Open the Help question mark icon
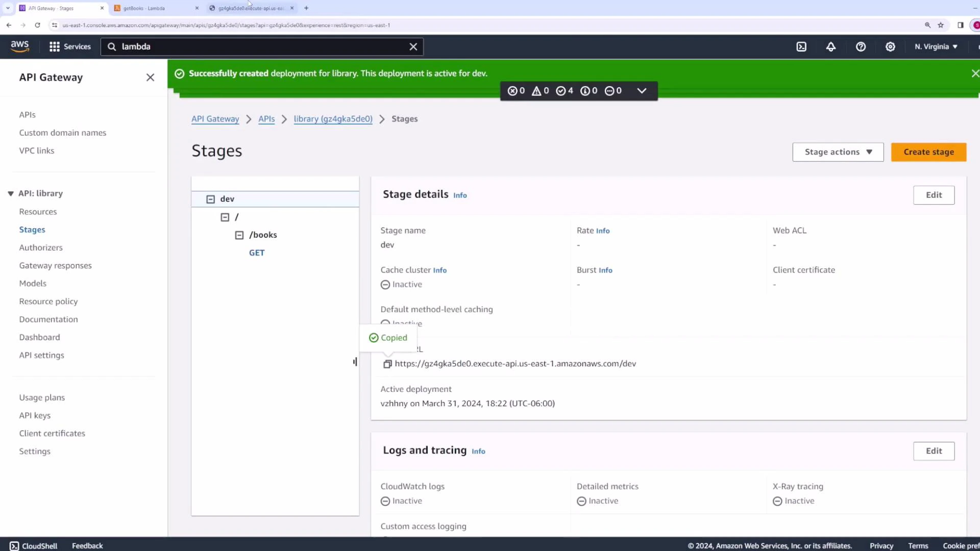The height and width of the screenshot is (551, 980). tap(861, 46)
